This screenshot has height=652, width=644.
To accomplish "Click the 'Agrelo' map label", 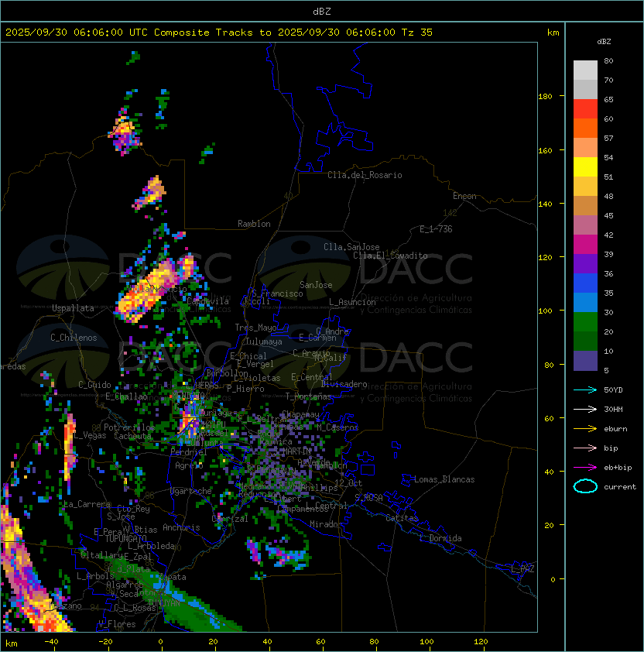I will click(189, 465).
